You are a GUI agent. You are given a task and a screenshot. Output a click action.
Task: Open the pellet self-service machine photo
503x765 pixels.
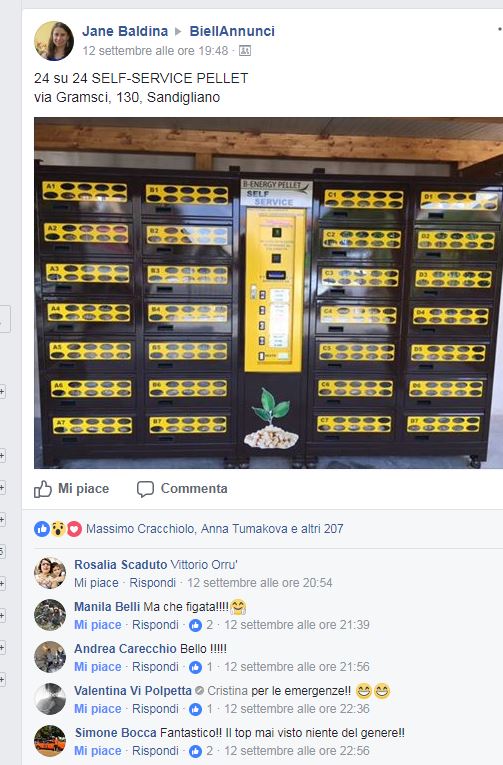[x=268, y=293]
